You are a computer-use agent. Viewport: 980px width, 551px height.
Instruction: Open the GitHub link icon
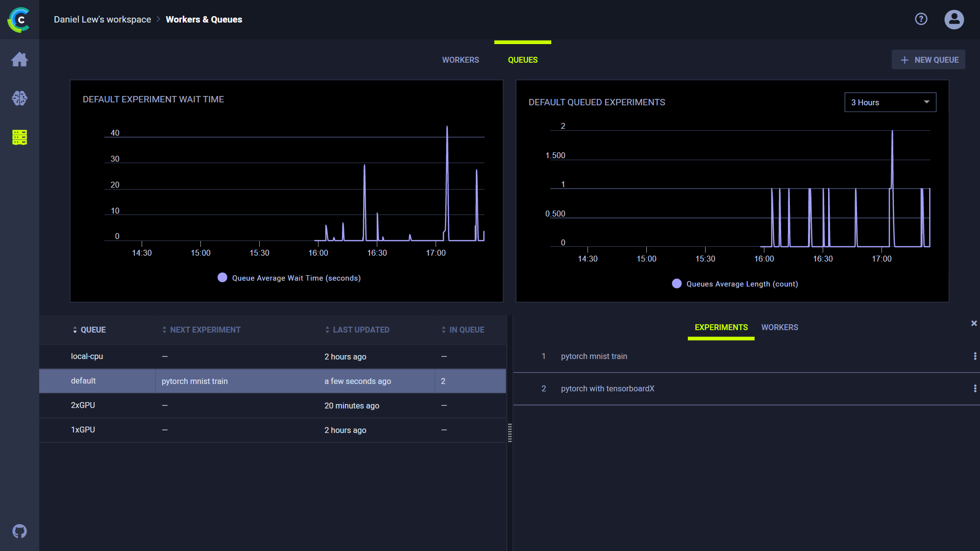[x=20, y=531]
